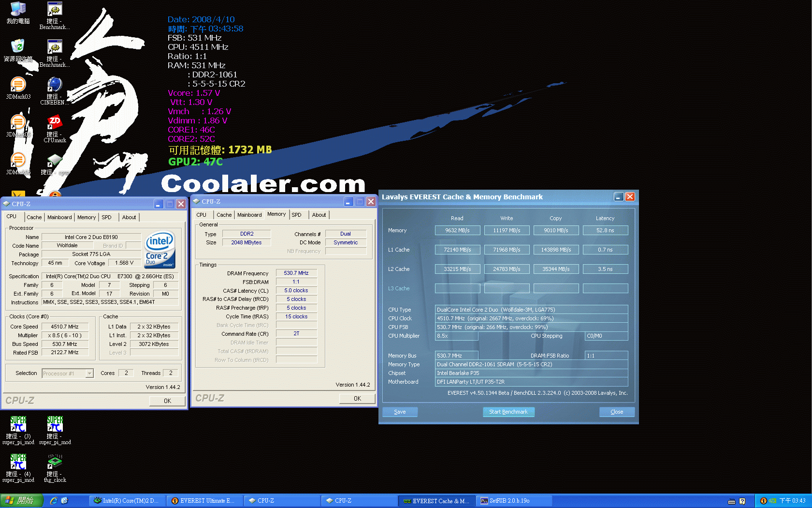
Task: Switch to EVEREST Ultimate E... taskbar window
Action: [x=204, y=501]
